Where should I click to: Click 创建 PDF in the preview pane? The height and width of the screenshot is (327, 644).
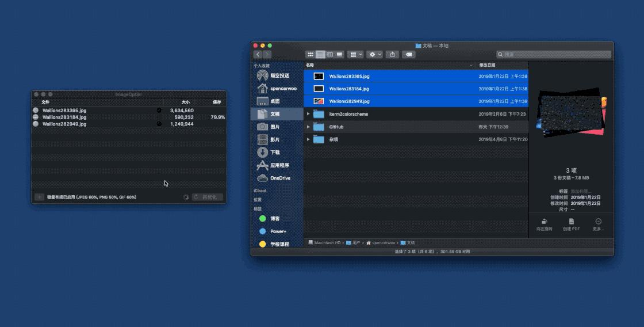(x=572, y=225)
